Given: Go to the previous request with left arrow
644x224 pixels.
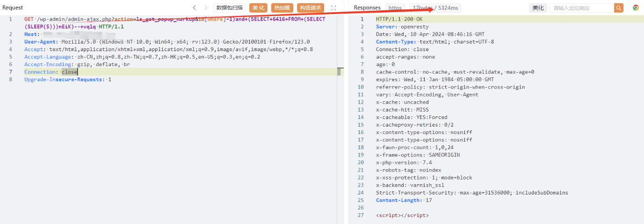Looking at the screenshot, I should pyautogui.click(x=195, y=7).
